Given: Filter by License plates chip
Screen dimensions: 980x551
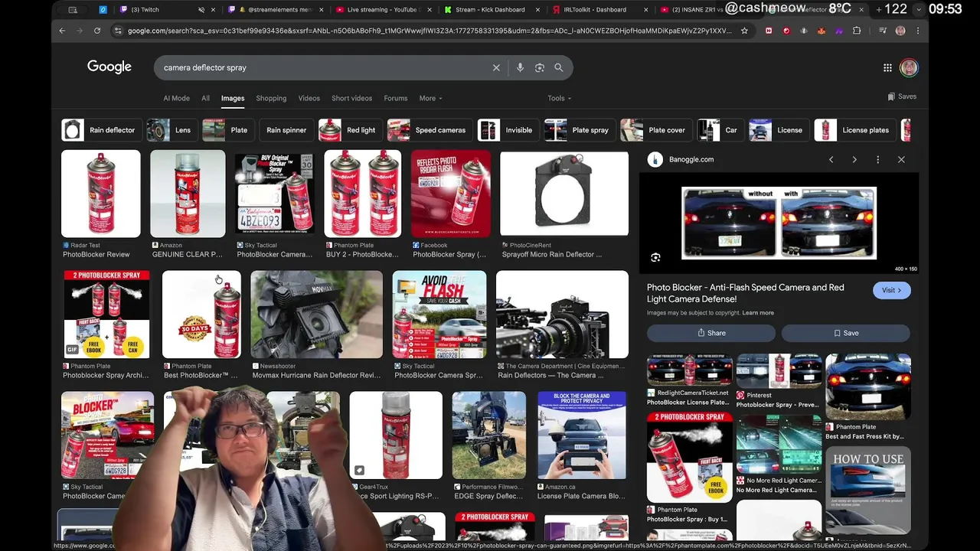Looking at the screenshot, I should pos(854,130).
